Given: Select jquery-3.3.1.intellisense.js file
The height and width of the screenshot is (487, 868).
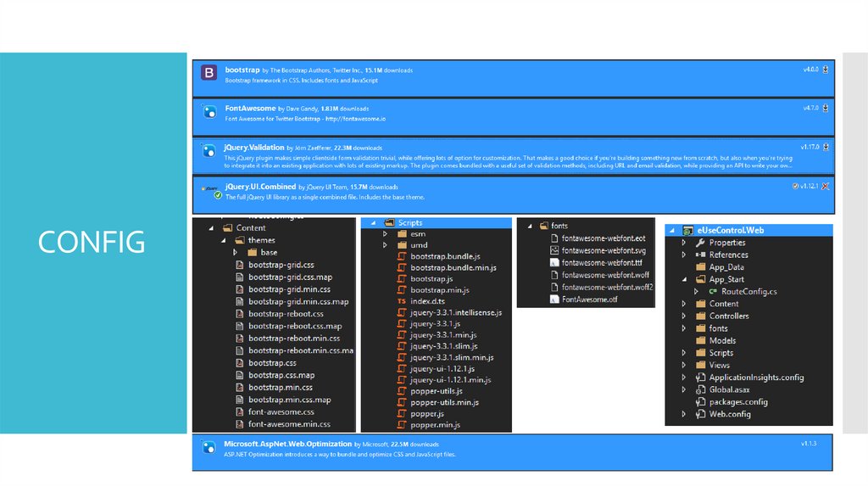Looking at the screenshot, I should [x=456, y=313].
